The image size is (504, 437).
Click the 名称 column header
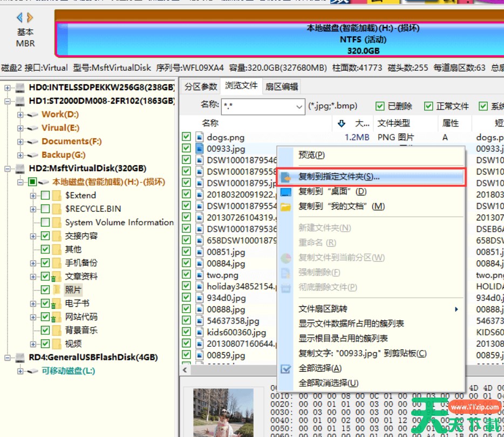[x=210, y=123]
